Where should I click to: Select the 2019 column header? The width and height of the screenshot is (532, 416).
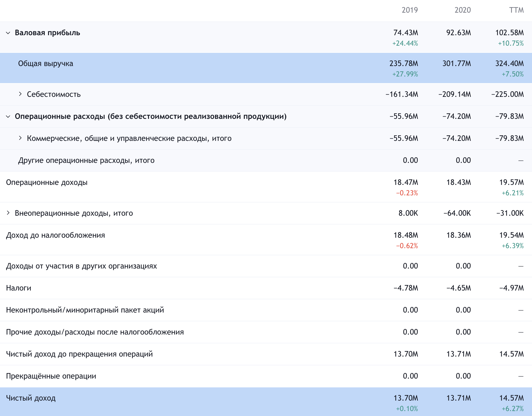click(410, 10)
